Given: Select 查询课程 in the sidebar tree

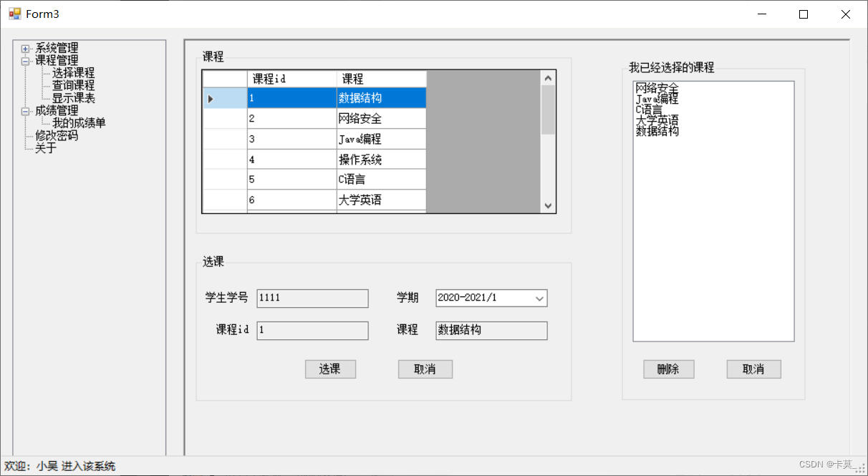Looking at the screenshot, I should click(72, 85).
